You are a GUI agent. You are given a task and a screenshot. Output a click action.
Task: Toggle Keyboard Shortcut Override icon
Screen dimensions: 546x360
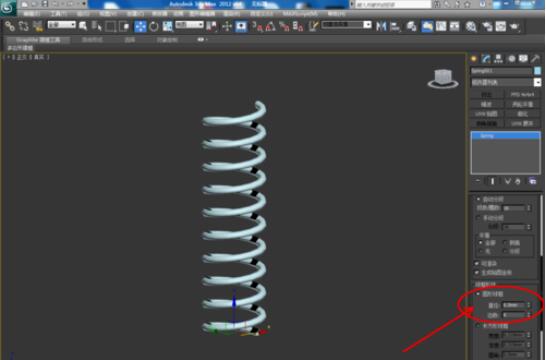241,26
